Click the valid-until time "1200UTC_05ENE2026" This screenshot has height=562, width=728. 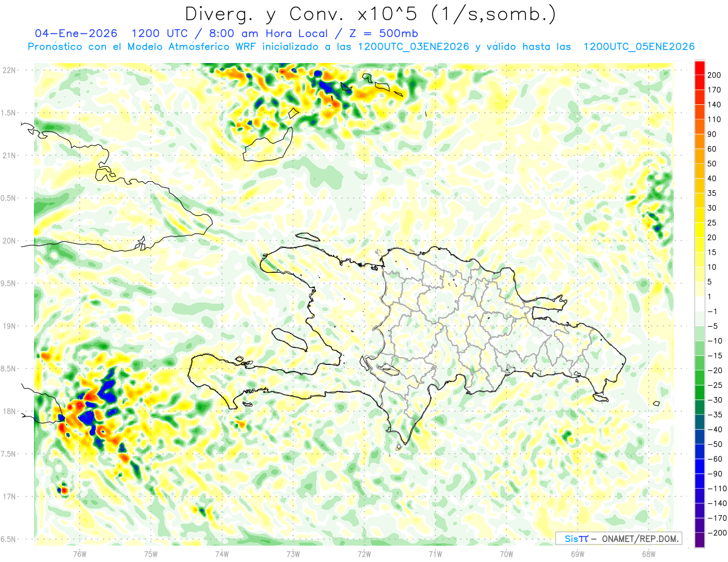click(x=638, y=47)
